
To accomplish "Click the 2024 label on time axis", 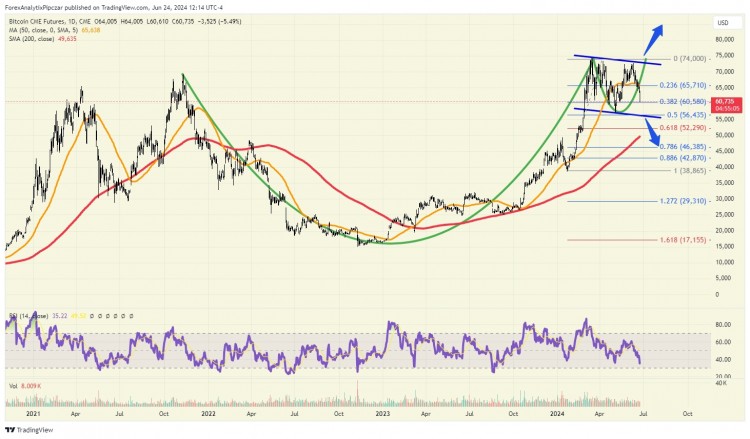I will (x=557, y=414).
